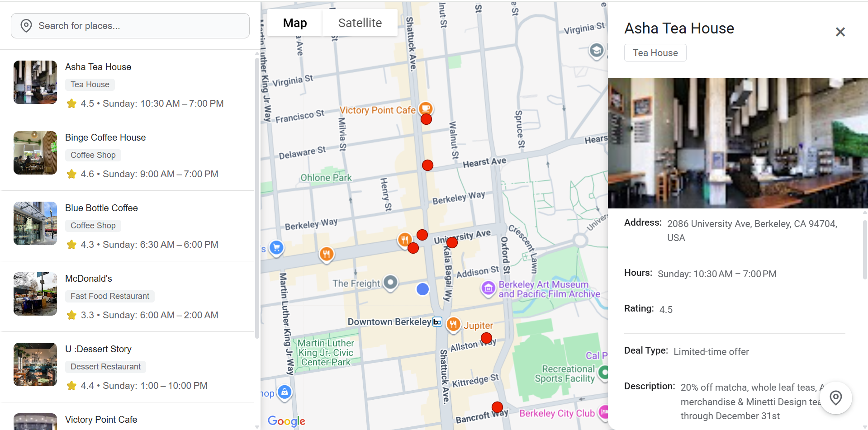This screenshot has height=430, width=868.
Task: Click The Freight venue map pin
Action: [390, 283]
